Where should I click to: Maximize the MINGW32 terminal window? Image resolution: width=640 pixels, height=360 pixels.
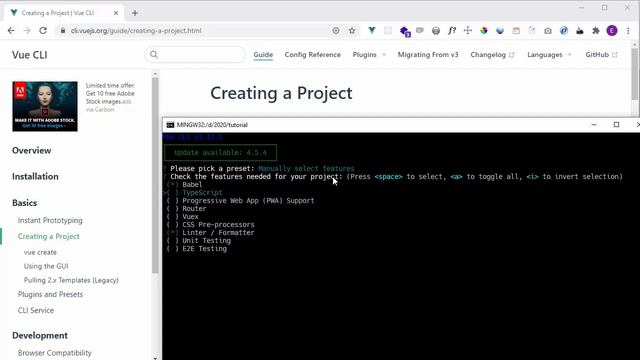tap(616, 125)
